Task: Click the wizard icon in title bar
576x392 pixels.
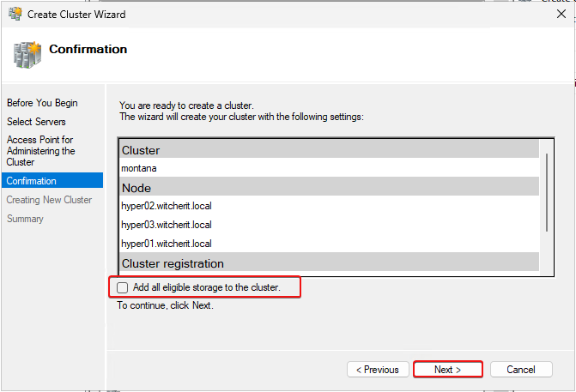Action: (14, 15)
